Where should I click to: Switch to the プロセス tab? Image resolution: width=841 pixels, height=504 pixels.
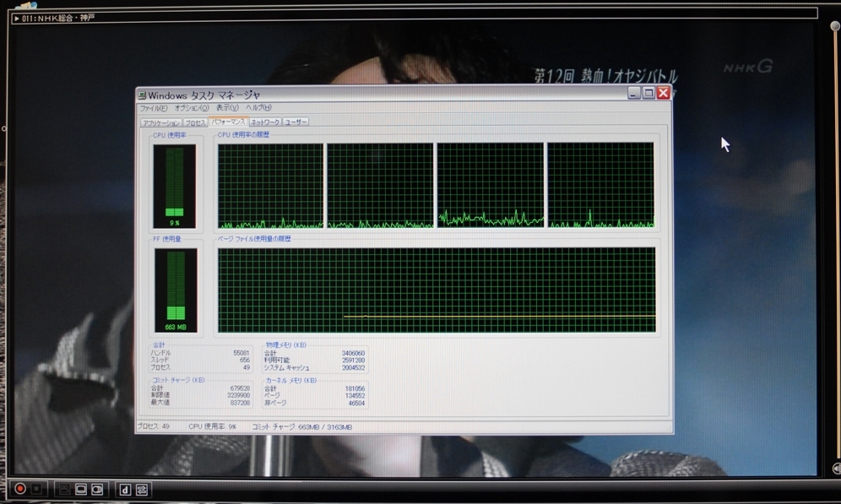(x=195, y=122)
